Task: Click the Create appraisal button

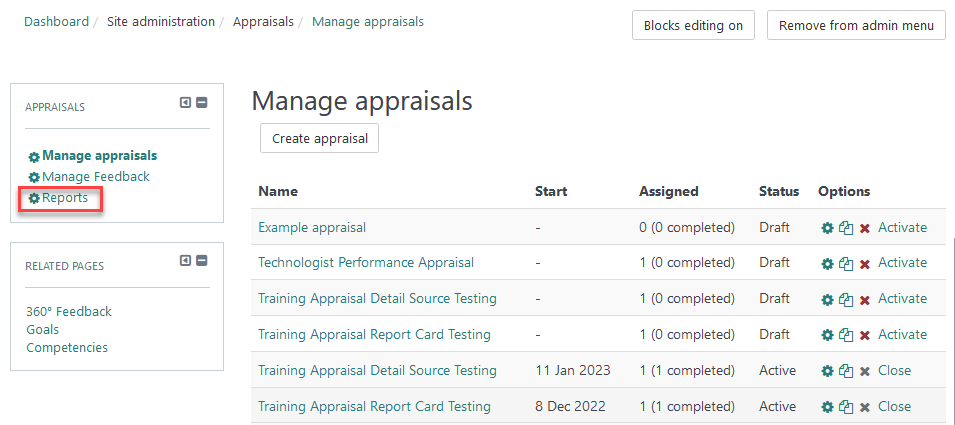Action: (319, 139)
